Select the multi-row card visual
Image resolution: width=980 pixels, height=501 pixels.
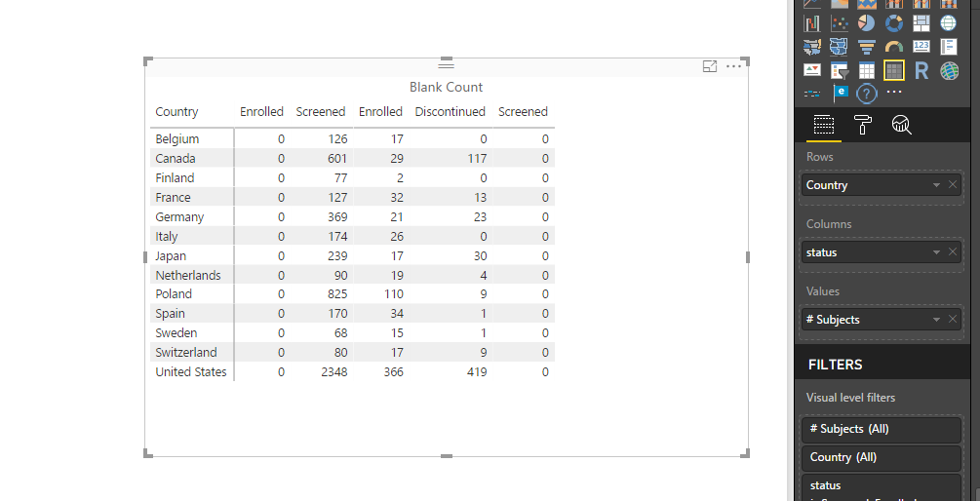click(949, 47)
